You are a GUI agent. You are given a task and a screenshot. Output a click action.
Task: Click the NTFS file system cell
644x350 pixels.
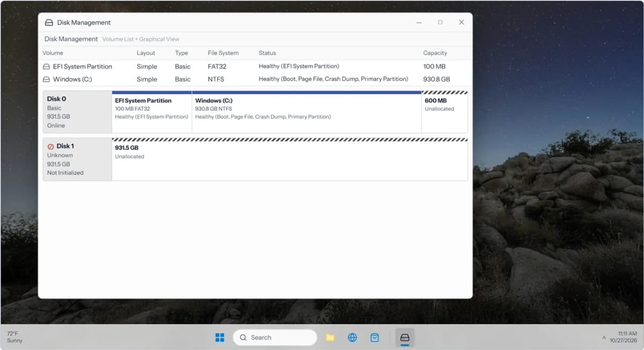pos(216,79)
